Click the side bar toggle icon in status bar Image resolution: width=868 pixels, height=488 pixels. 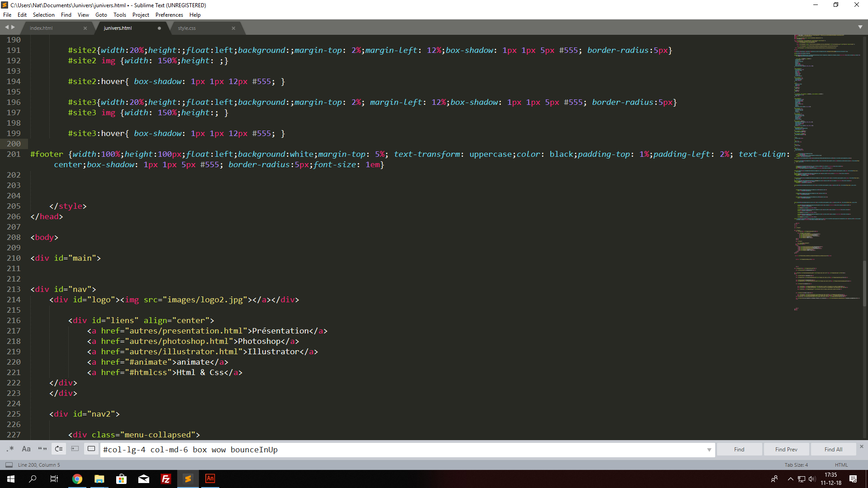click(9, 465)
